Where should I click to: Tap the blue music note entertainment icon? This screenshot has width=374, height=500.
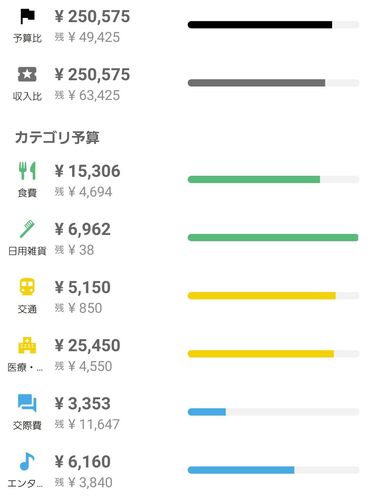27,461
